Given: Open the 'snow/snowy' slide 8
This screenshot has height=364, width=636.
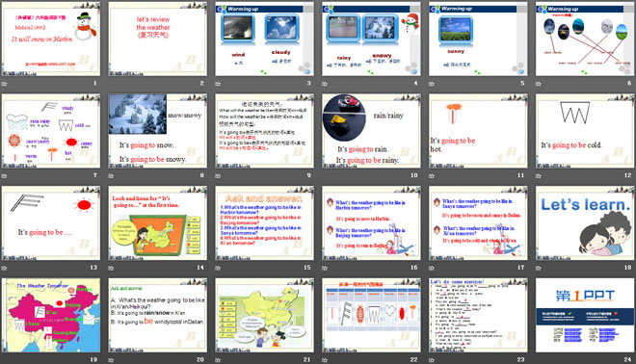Looking at the screenshot, I should coord(157,131).
